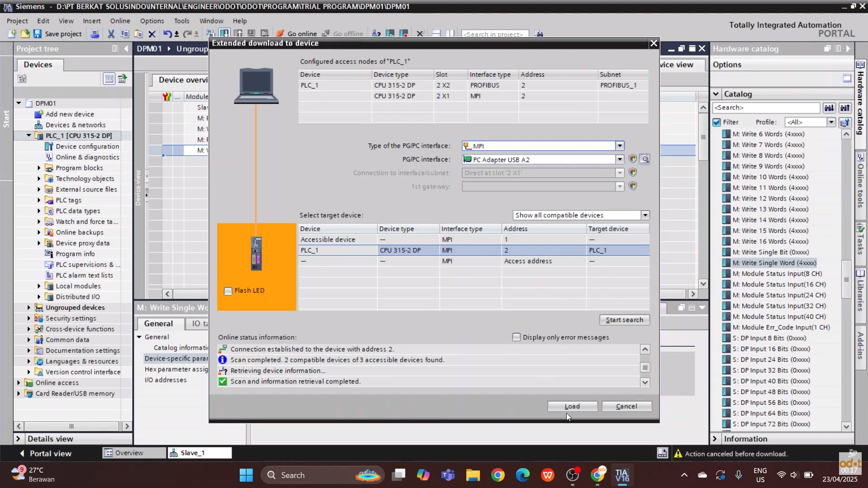The height and width of the screenshot is (488, 868).
Task: Toggle the Filter checkbox in Hardware catalog
Action: click(x=716, y=122)
